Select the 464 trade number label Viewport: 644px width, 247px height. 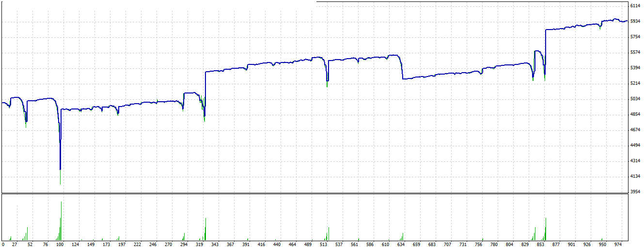[x=292, y=244]
